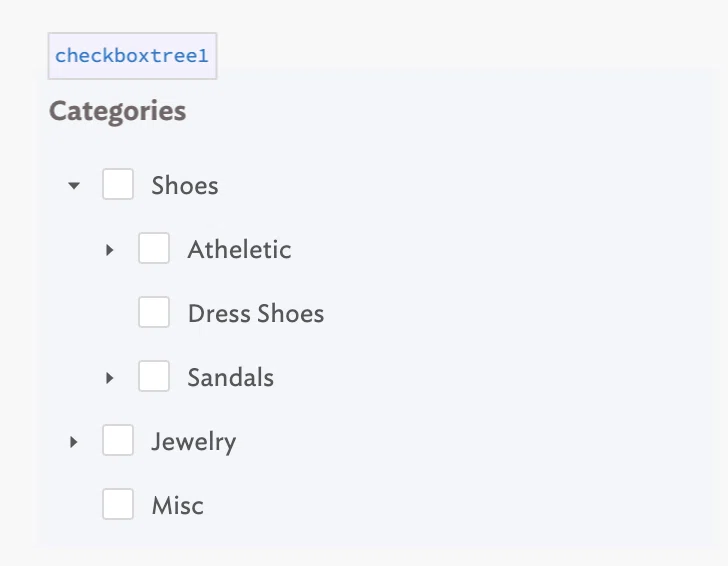Click the checkboxtree1 code tag
Screen dimensions: 728x566
132,56
